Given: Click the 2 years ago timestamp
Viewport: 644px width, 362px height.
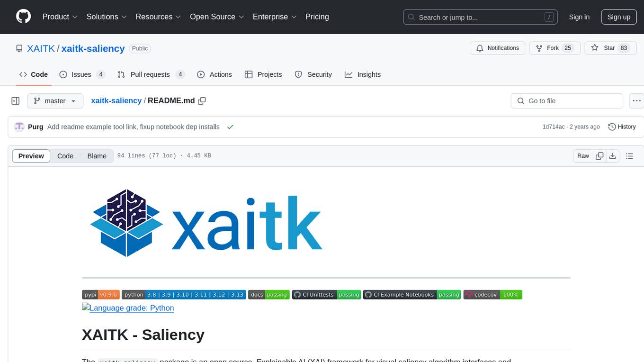Looking at the screenshot, I should pyautogui.click(x=584, y=127).
